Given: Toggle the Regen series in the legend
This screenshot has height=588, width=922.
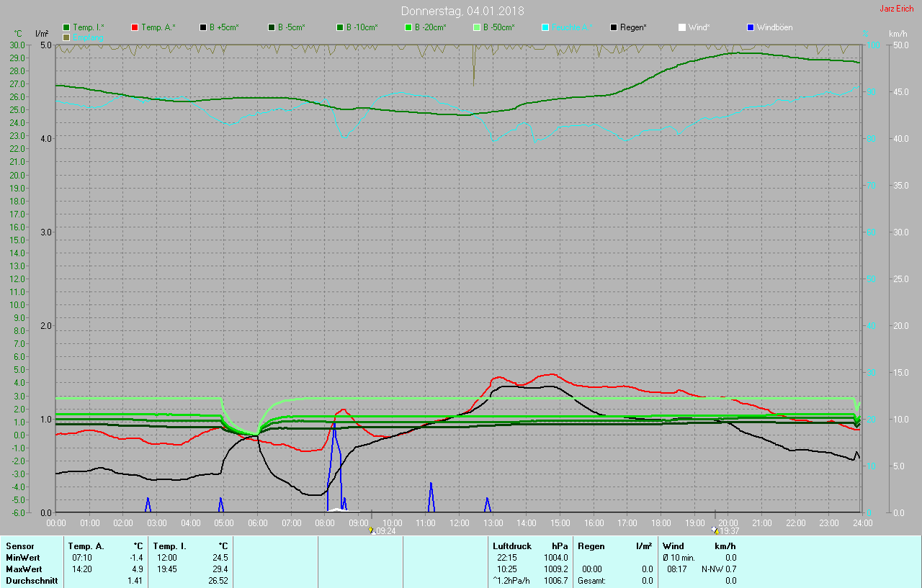Looking at the screenshot, I should click(x=614, y=27).
